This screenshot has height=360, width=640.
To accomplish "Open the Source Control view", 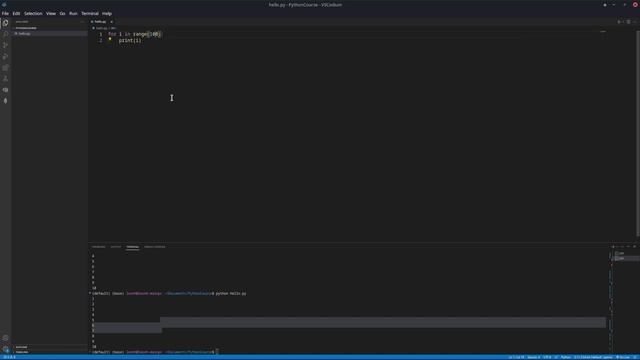I will point(5,45).
